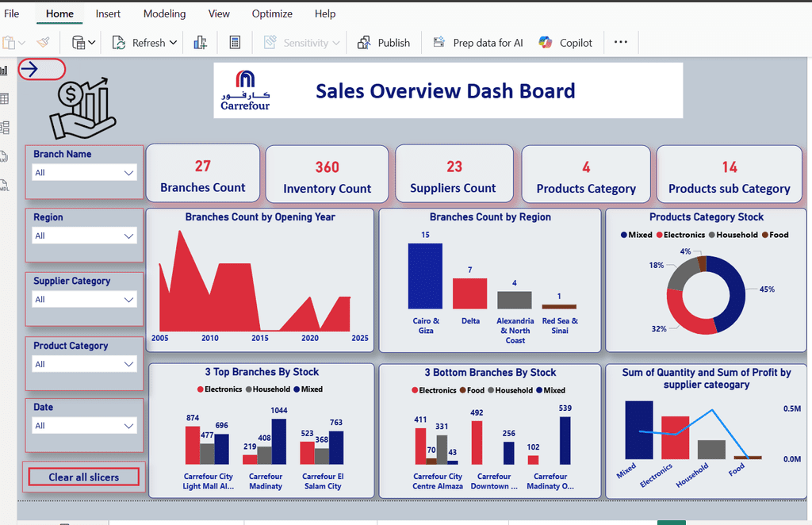
Task: Select the Cairo & Giza bar
Action: pos(425,275)
